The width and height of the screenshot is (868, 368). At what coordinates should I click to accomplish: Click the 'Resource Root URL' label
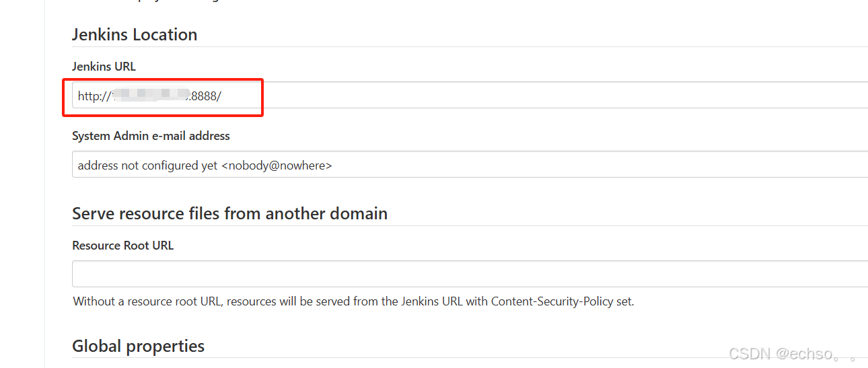[122, 246]
